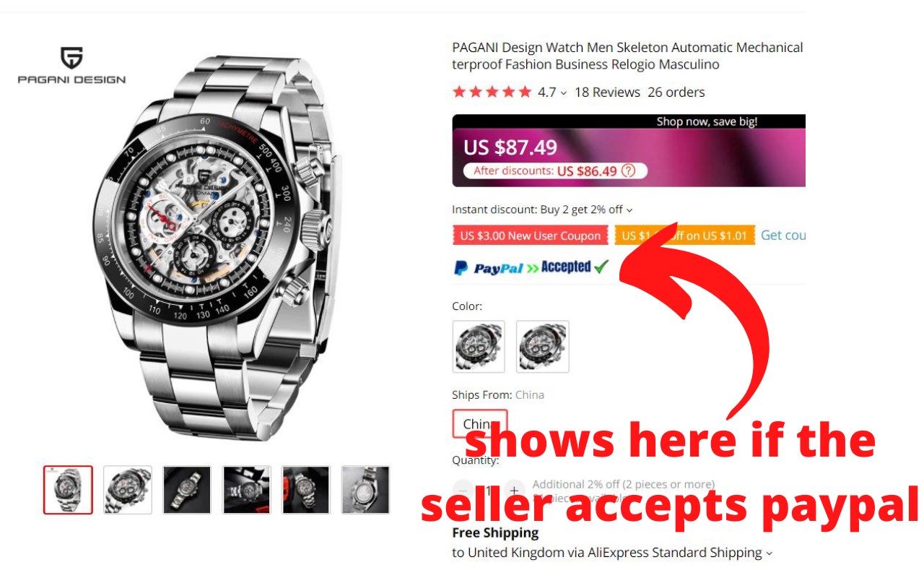Image resolution: width=924 pixels, height=578 pixels.
Task: Increase quantity with the plus button
Action: coord(514,491)
